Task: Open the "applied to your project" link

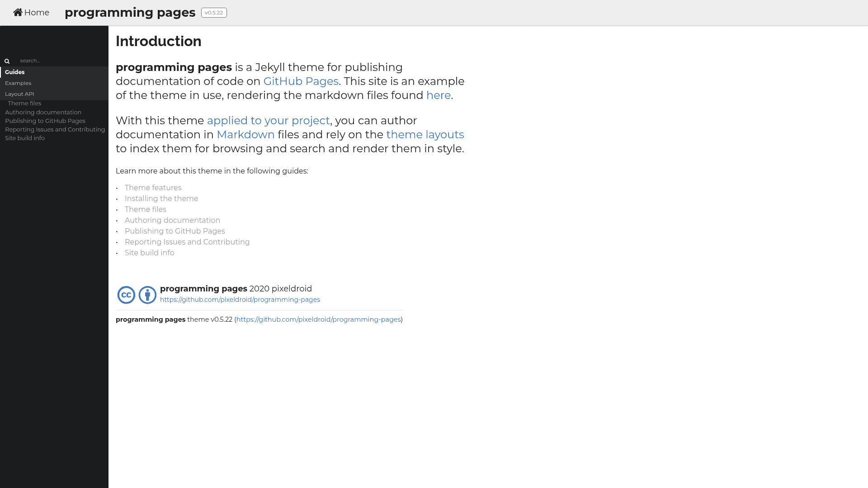Action: coord(269,121)
